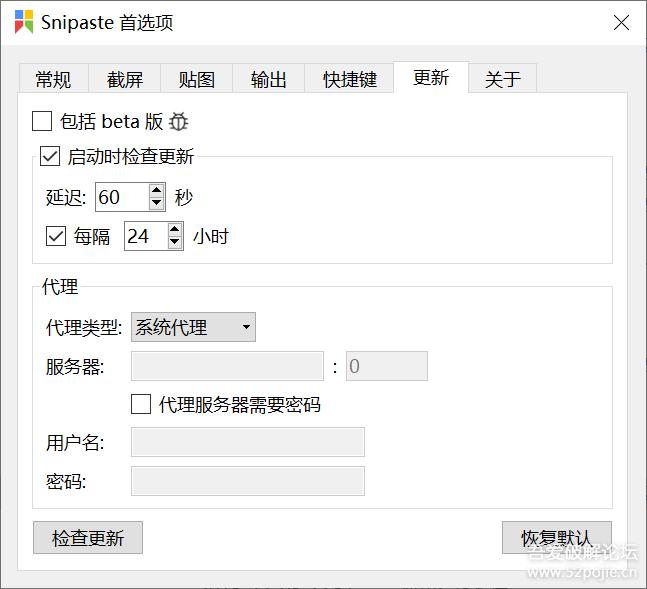Open the 代理类型 dropdown
Screen dimensions: 647x589
(x=193, y=327)
